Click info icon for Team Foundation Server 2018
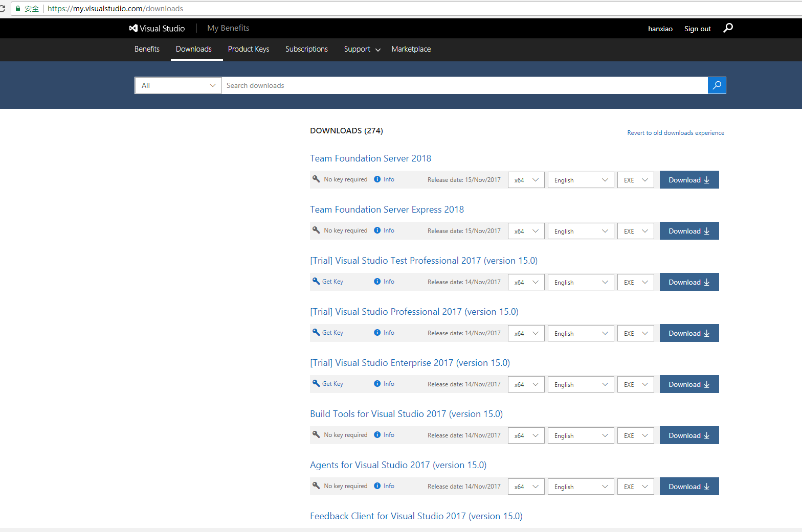Image resolution: width=802 pixels, height=532 pixels. 377,179
